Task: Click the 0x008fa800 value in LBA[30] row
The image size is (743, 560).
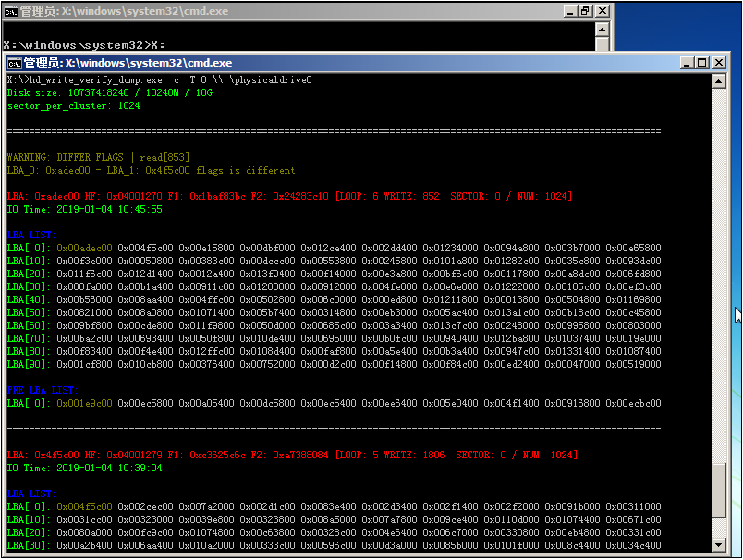Action: (84, 286)
